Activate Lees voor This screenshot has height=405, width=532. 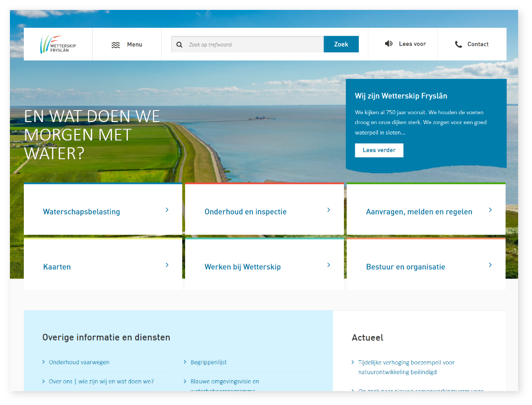click(x=403, y=44)
